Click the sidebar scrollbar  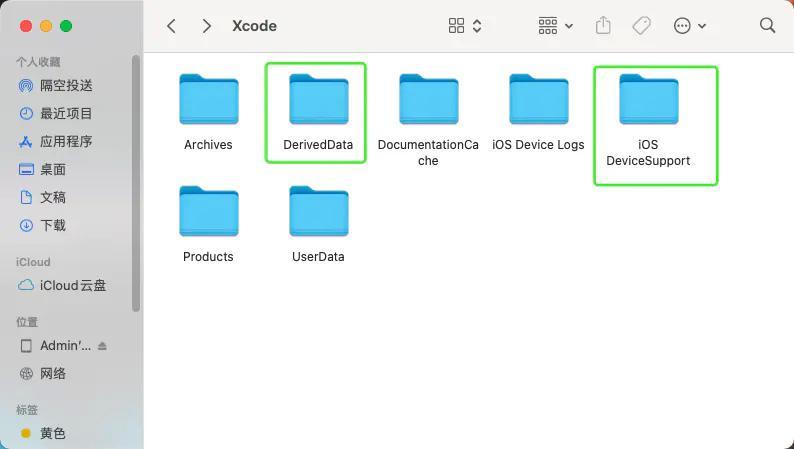click(x=136, y=183)
